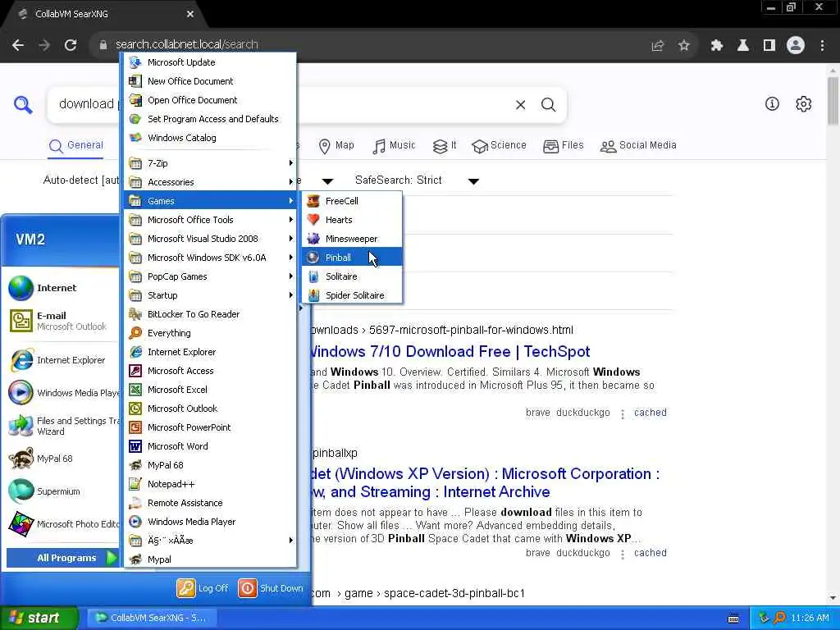Click the system tray clock 11:26 AM

click(810, 619)
